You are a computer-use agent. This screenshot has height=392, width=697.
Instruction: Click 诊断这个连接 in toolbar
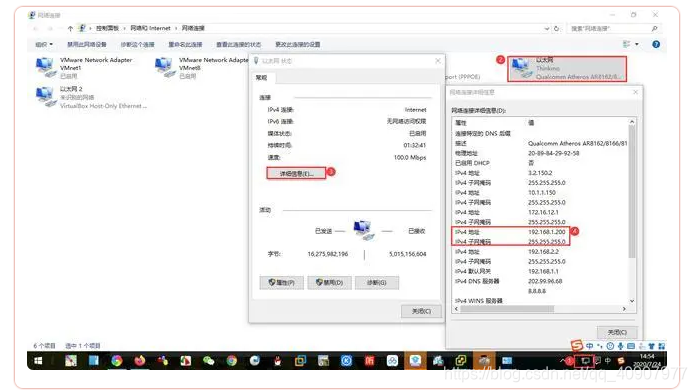pos(137,44)
